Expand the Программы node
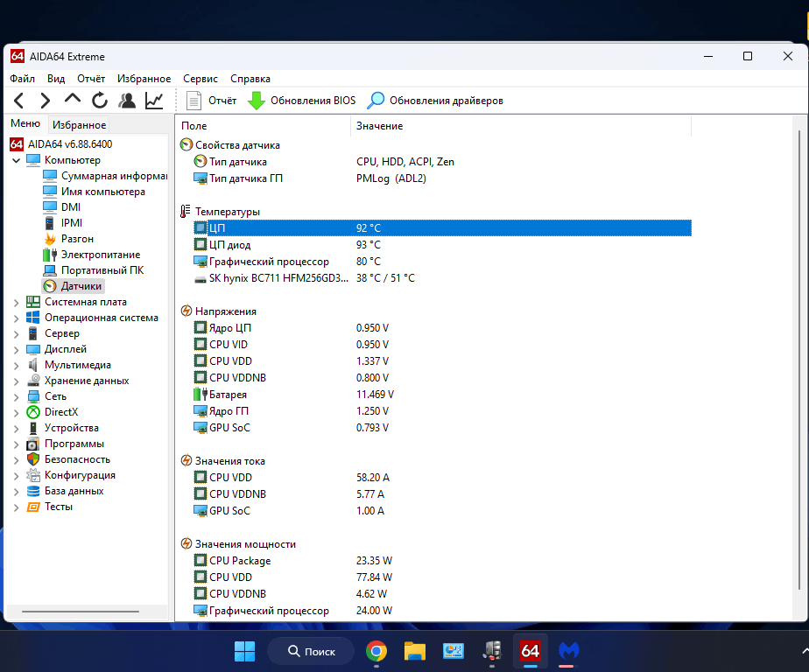809x672 pixels. coord(16,444)
